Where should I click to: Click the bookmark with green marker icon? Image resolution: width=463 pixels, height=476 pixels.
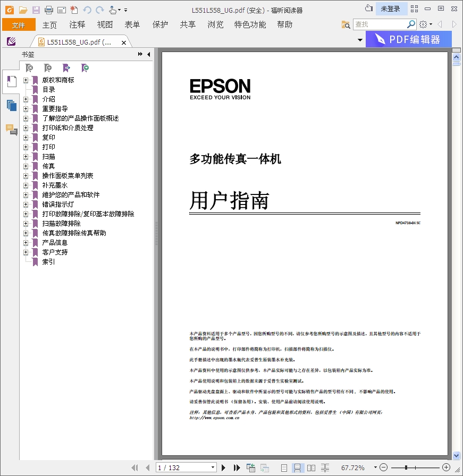[x=85, y=68]
